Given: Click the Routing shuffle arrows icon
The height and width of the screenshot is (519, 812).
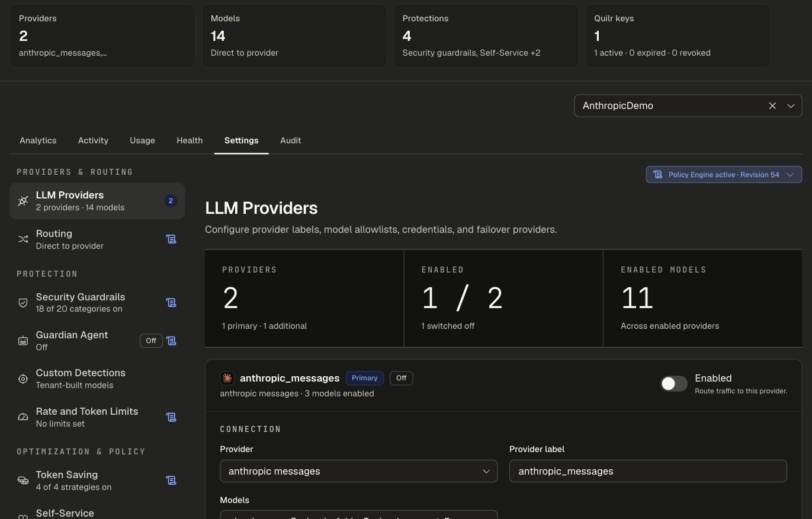Looking at the screenshot, I should (x=23, y=239).
